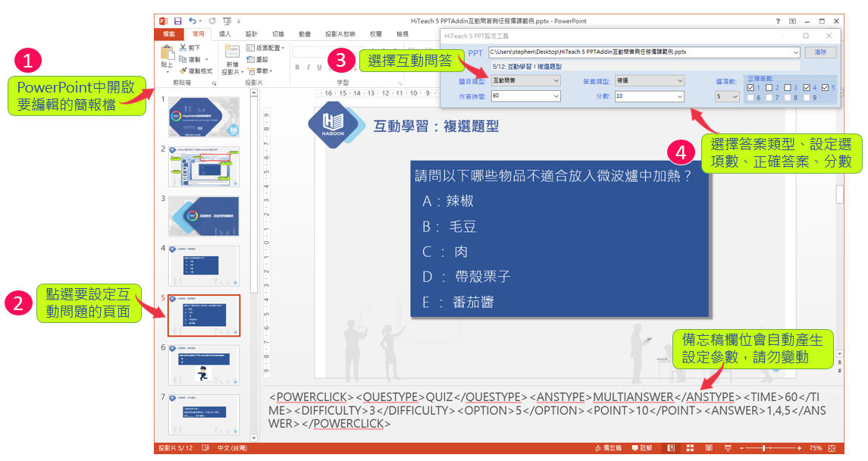The image size is (868, 461).
Task: Select slide 6 thumbnail
Action: (x=204, y=365)
